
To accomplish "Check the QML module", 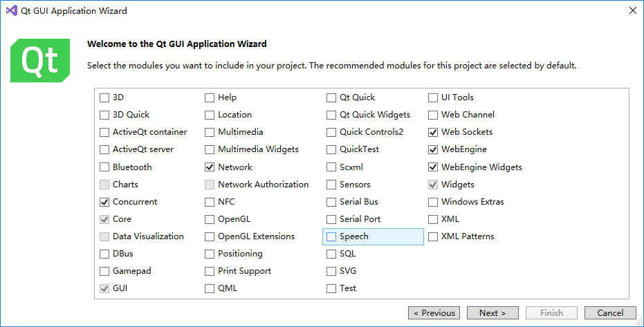I will tap(210, 288).
